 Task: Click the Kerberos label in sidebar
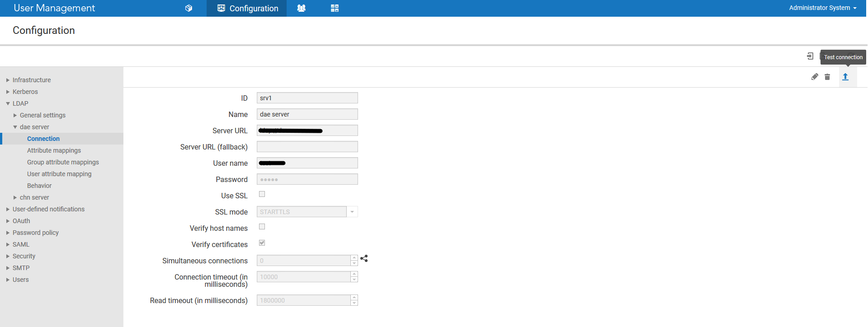(x=25, y=92)
